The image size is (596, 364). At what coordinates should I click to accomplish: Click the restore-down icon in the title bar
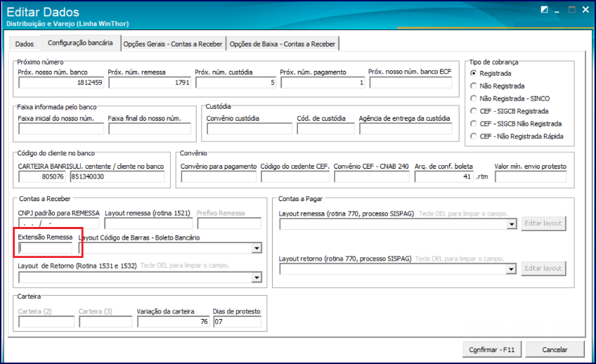pos(544,10)
